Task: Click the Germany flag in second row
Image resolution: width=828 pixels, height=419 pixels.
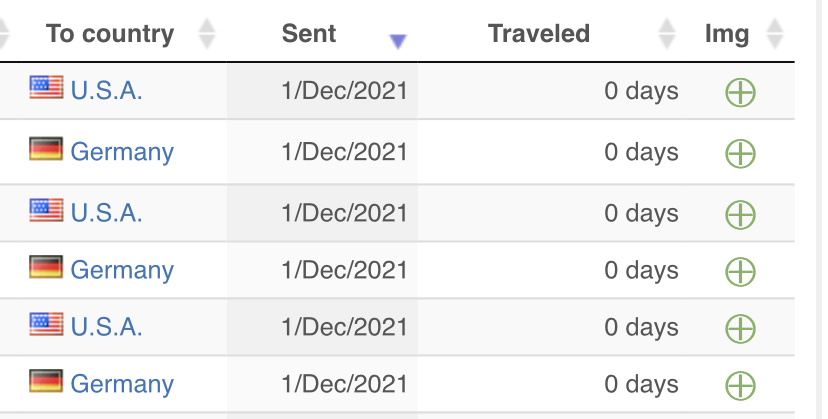Action: [46, 148]
